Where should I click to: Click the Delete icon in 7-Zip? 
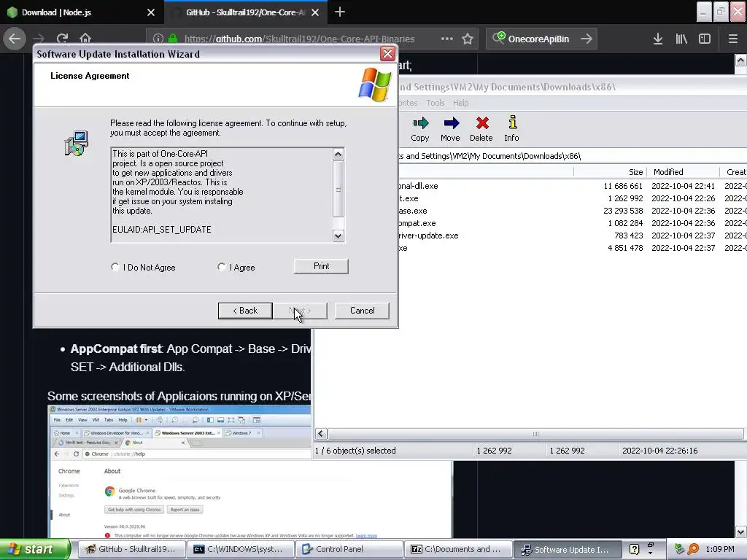pyautogui.click(x=481, y=128)
